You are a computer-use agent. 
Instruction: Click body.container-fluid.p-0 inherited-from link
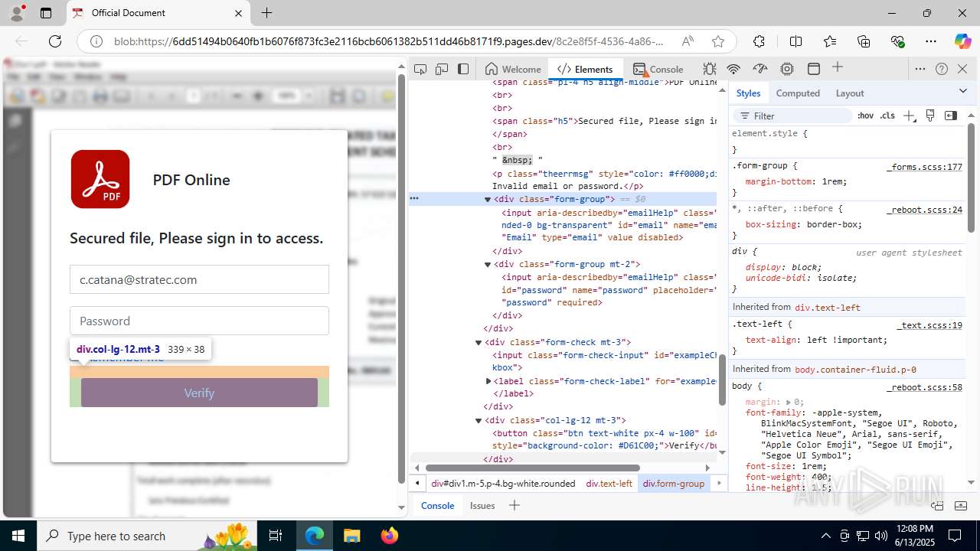[855, 370]
